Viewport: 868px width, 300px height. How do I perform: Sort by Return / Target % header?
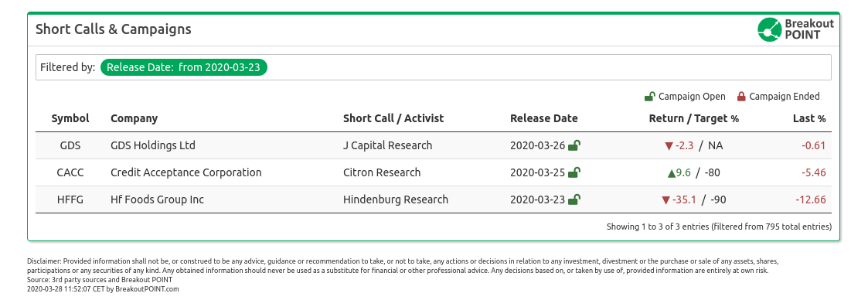point(693,118)
